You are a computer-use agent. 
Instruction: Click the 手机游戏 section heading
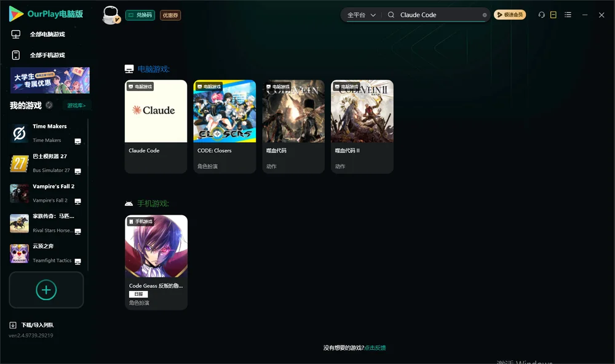(x=153, y=204)
